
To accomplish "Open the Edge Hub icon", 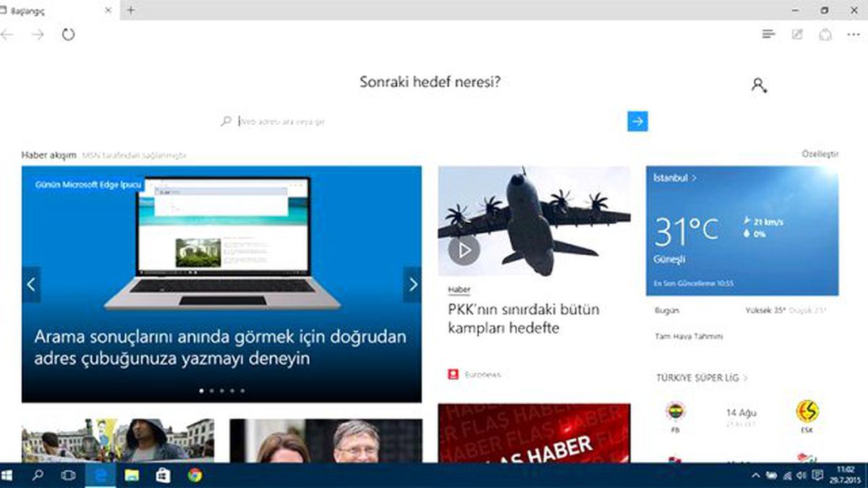I will pos(768,34).
